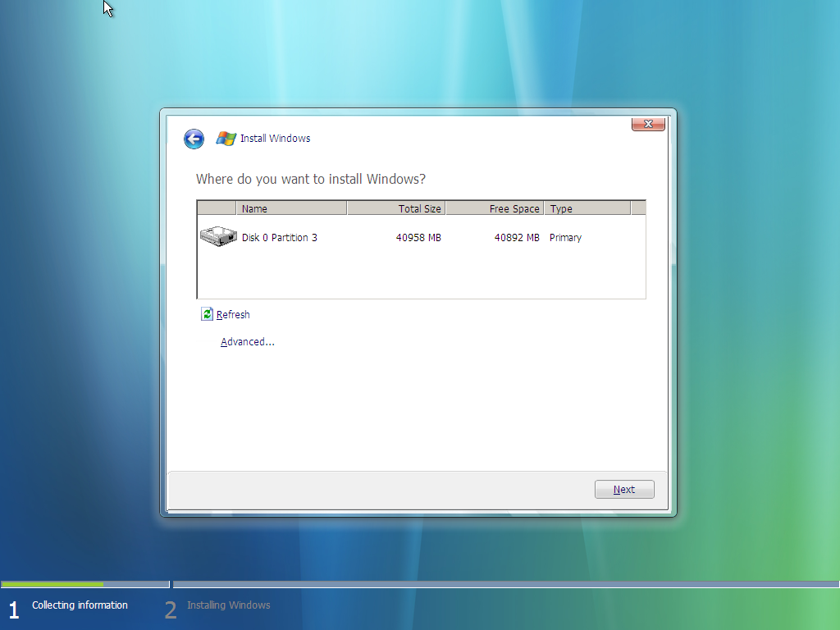Select the Disk 0 Partition 3 row
Viewport: 840px width, 630px height.
click(421, 237)
